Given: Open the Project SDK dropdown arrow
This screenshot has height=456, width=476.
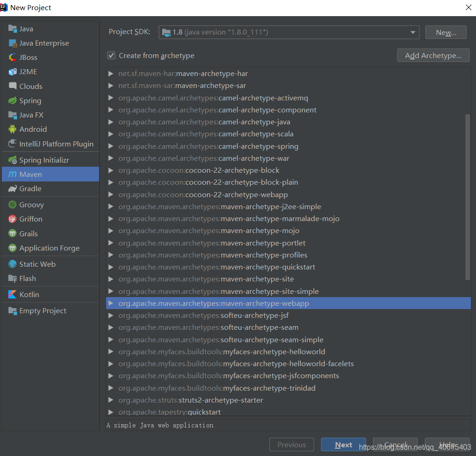Looking at the screenshot, I should pos(412,32).
